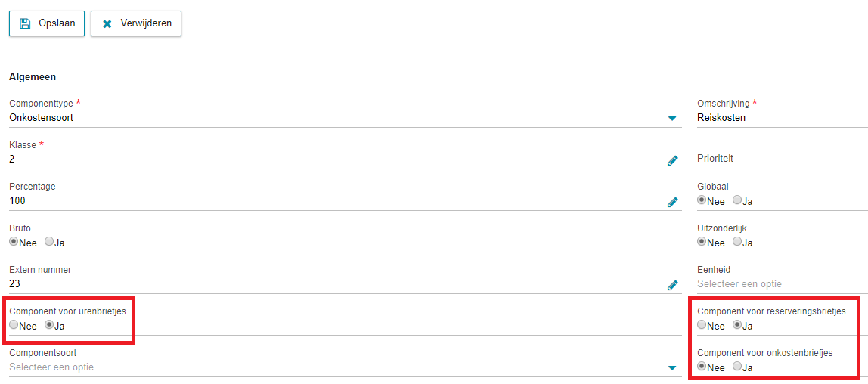Select Nee for Component voor urenbriefjes

click(x=14, y=325)
